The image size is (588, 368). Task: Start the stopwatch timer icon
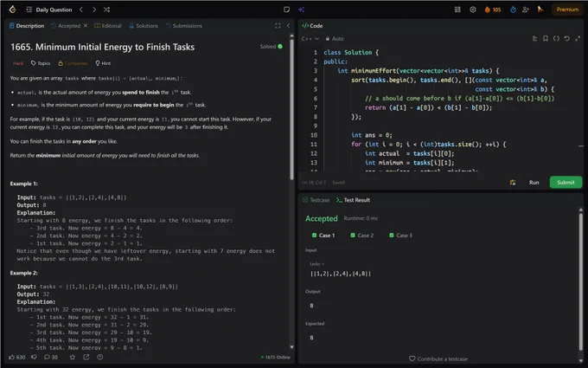[513, 10]
